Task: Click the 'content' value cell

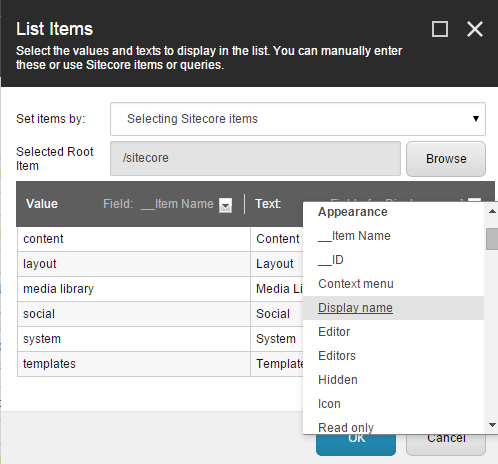Action: [x=134, y=239]
